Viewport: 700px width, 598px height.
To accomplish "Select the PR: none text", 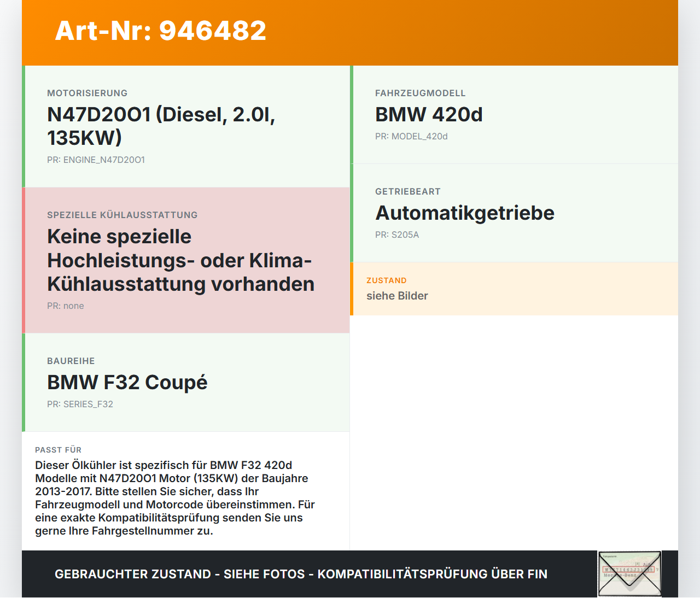I will (x=66, y=306).
